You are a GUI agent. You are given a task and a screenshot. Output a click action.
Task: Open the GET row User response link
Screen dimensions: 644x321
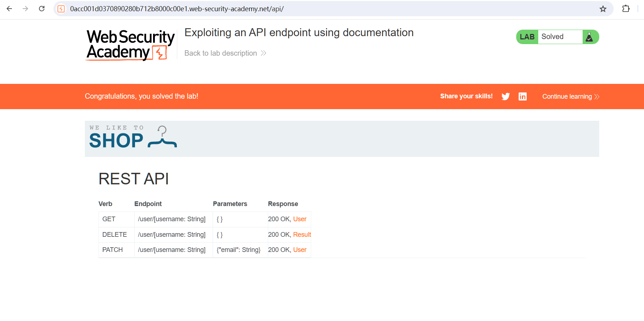pyautogui.click(x=300, y=219)
